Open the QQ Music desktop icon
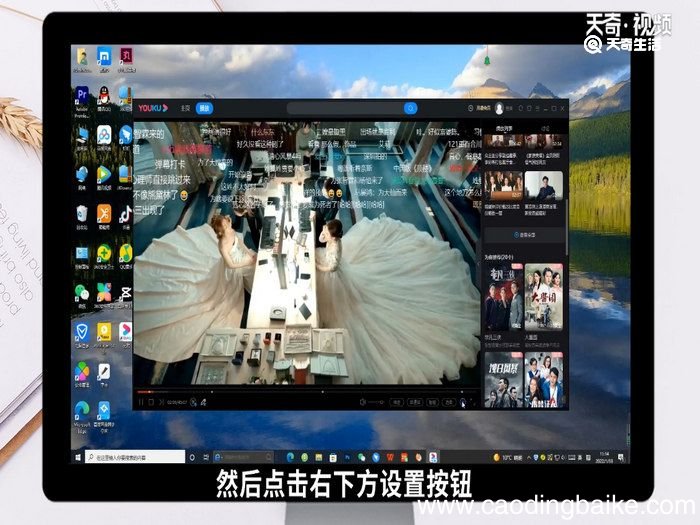This screenshot has width=700, height=525. point(125,256)
